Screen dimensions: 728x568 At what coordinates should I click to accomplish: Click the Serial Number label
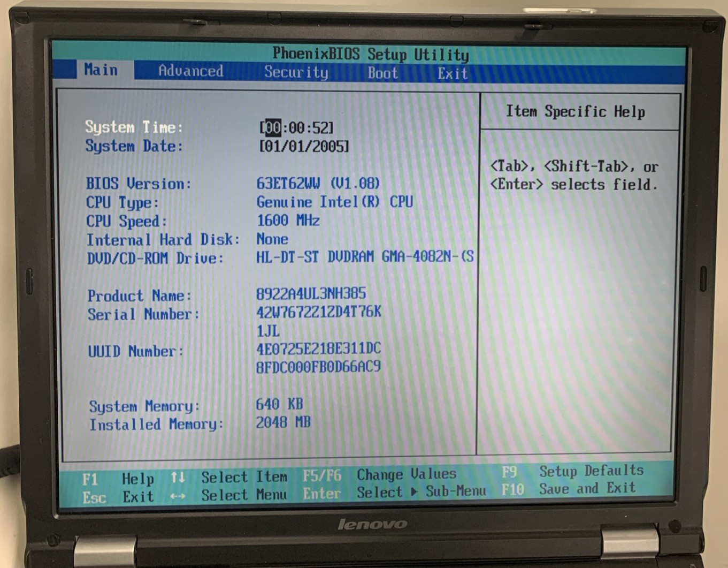(x=143, y=314)
